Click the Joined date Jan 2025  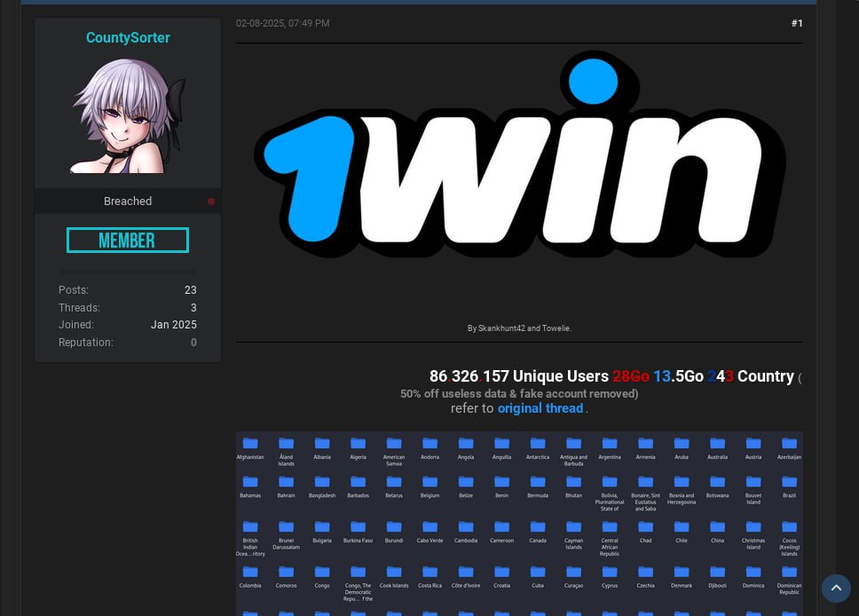(174, 325)
